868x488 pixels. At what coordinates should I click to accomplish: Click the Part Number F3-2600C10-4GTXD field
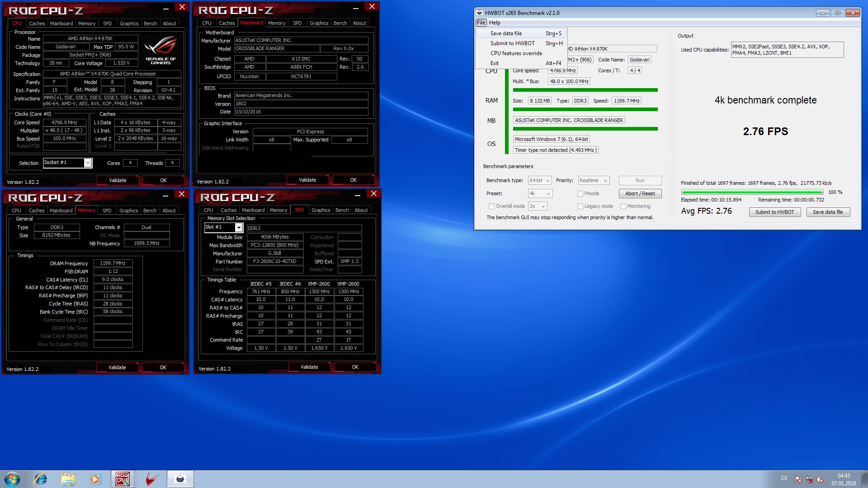(275, 261)
